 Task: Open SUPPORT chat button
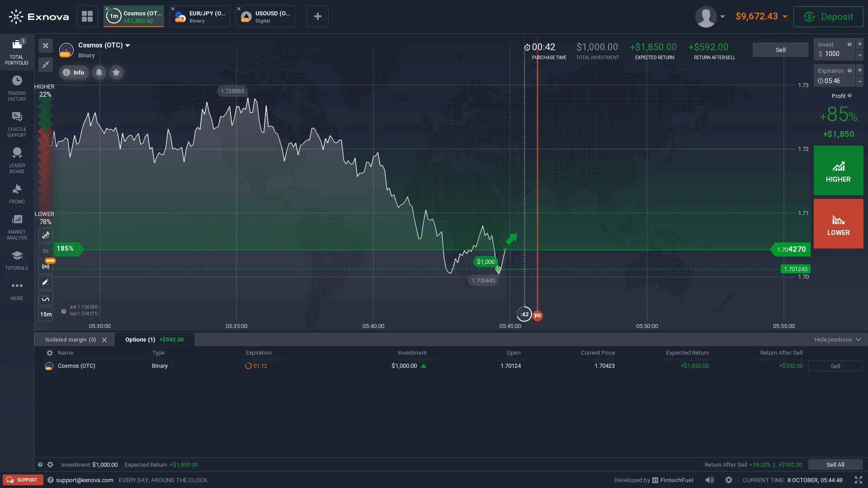pyautogui.click(x=23, y=480)
